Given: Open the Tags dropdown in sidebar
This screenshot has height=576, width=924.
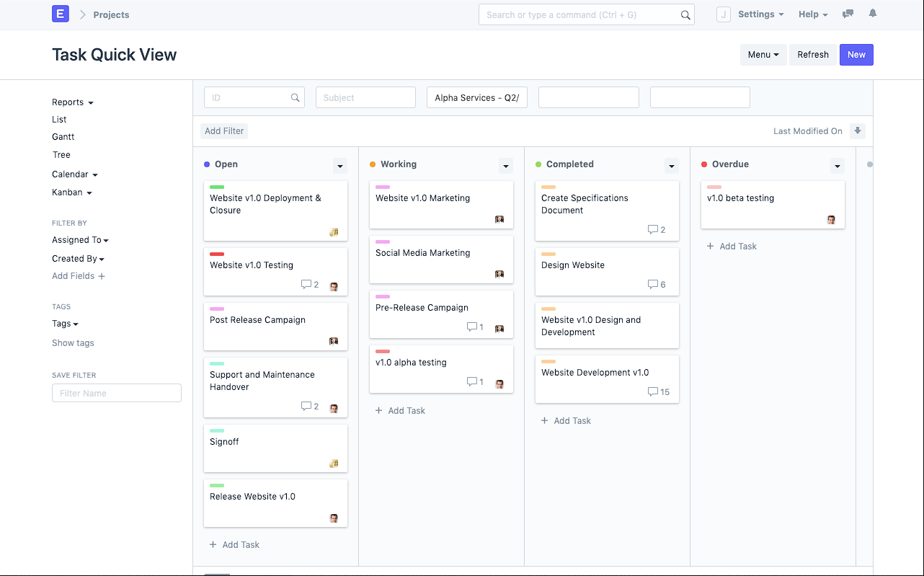Looking at the screenshot, I should click(66, 324).
